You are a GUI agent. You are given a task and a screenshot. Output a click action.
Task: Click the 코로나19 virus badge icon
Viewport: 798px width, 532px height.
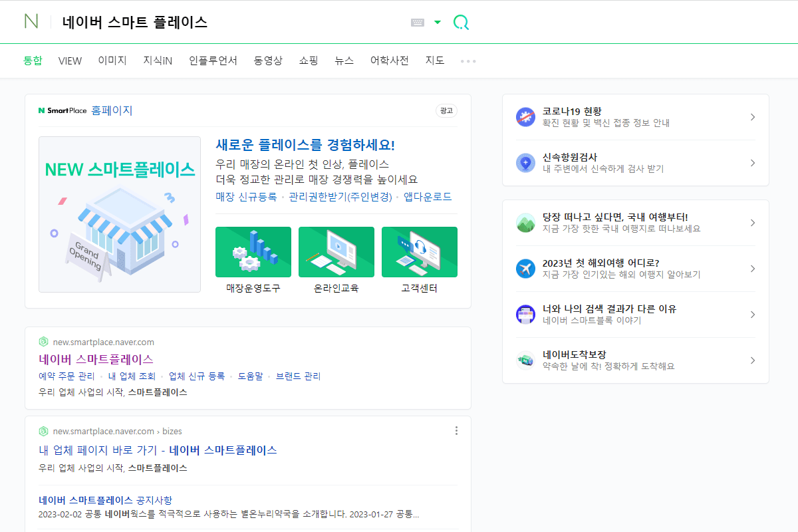525,116
